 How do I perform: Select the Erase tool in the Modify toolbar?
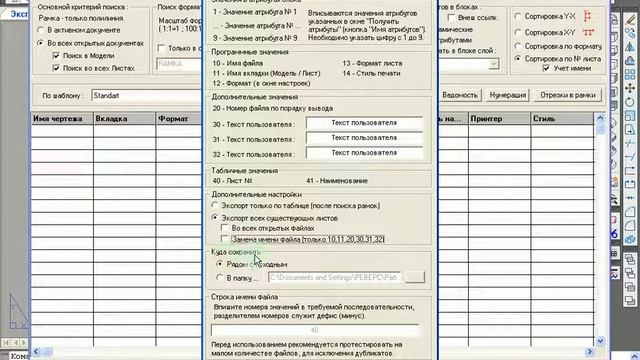(630, 19)
